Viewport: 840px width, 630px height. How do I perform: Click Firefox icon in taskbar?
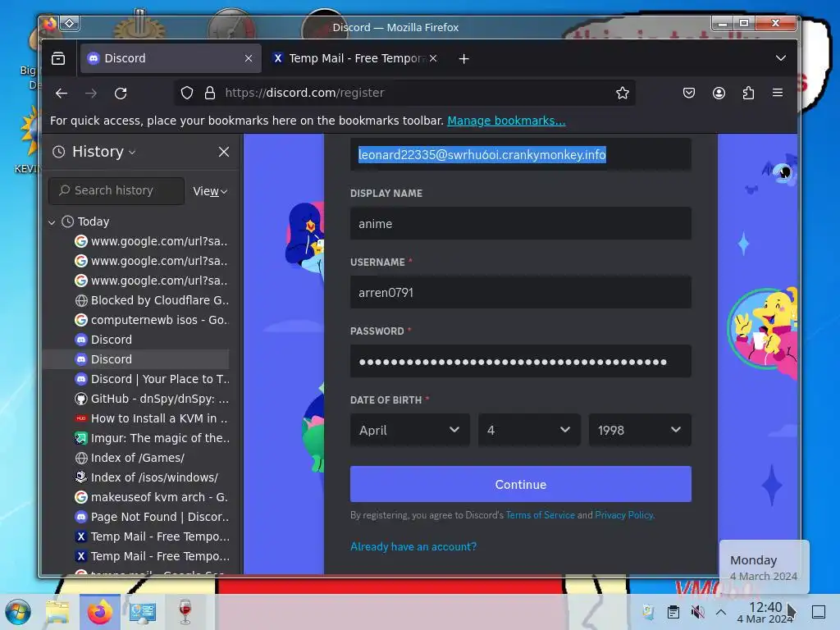(100, 612)
